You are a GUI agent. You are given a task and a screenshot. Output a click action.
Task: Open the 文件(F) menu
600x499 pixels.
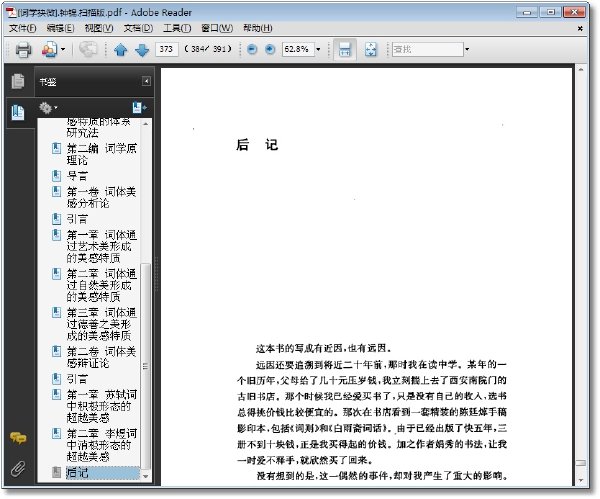pos(23,28)
